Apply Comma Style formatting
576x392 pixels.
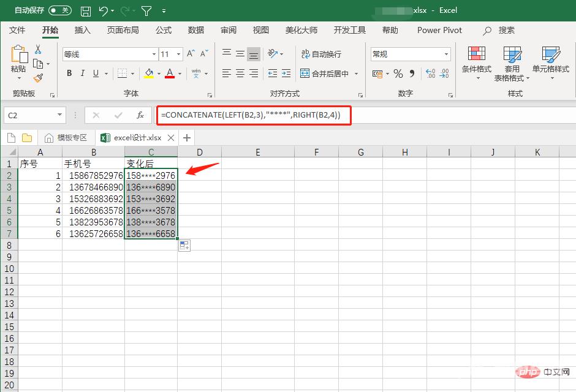pyautogui.click(x=412, y=73)
